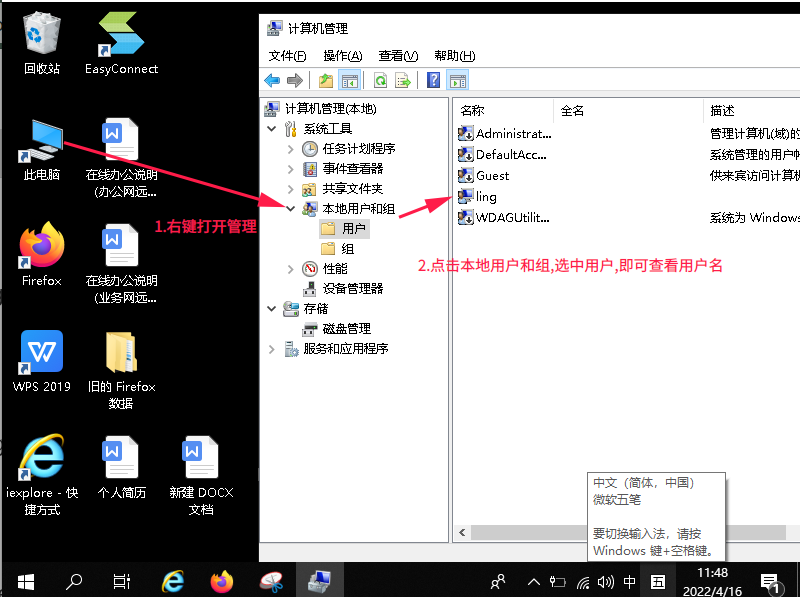Click the Export list toolbar icon
The height and width of the screenshot is (597, 800).
coord(403,81)
